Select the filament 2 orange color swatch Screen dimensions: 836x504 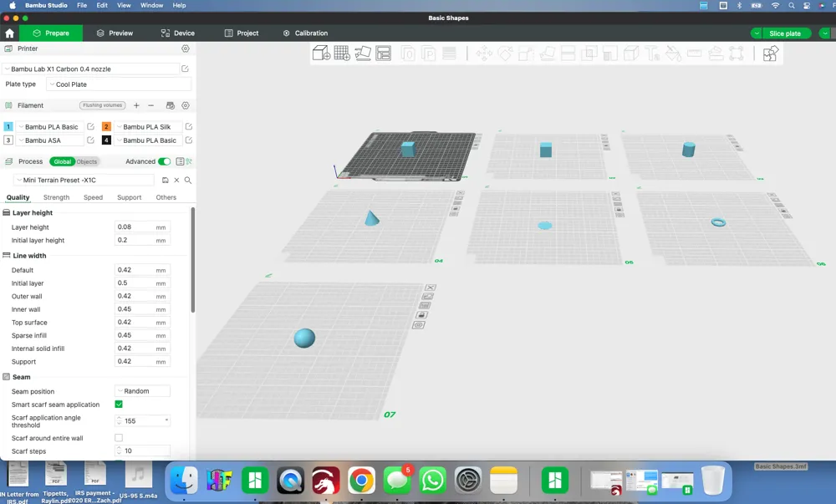click(x=106, y=127)
